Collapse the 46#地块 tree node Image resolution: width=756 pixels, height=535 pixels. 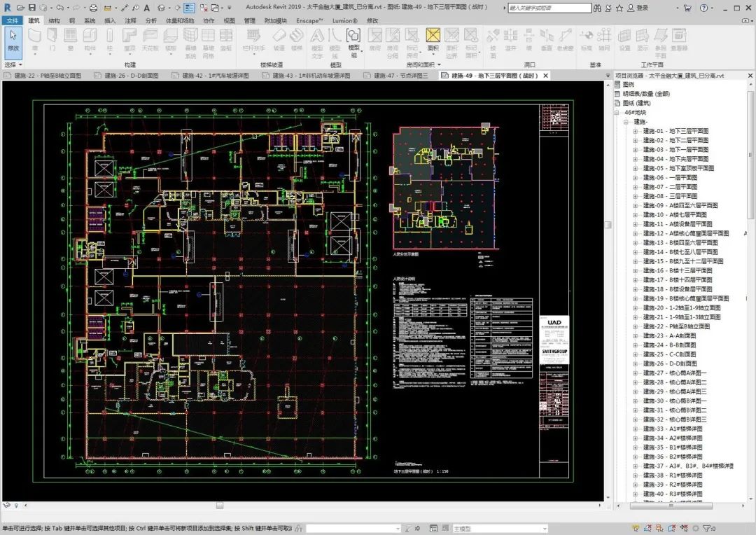pyautogui.click(x=617, y=112)
